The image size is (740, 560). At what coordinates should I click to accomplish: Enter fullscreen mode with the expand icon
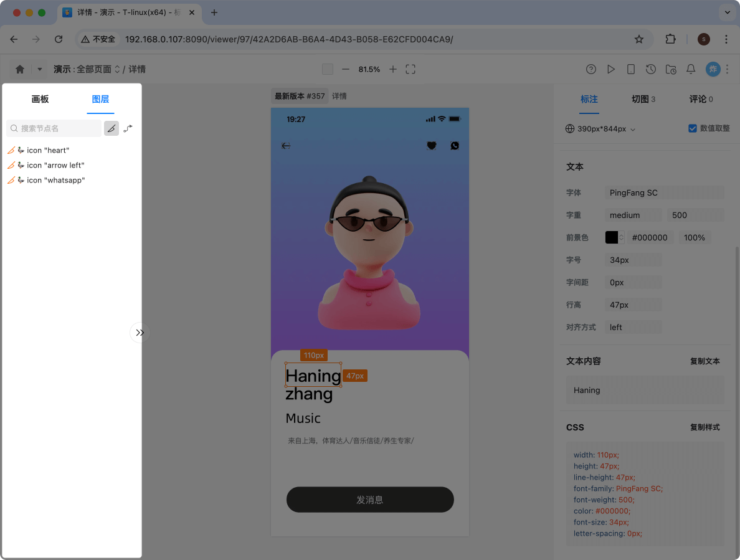(x=410, y=69)
